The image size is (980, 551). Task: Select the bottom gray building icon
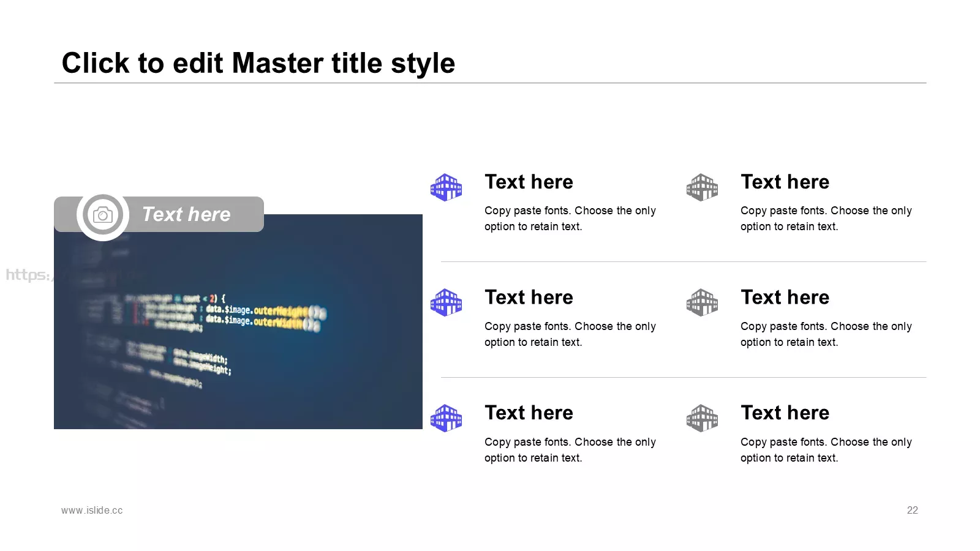coord(702,418)
